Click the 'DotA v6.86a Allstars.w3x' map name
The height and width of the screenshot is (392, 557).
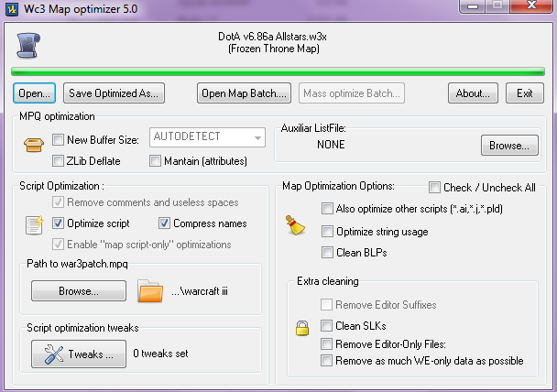[272, 37]
